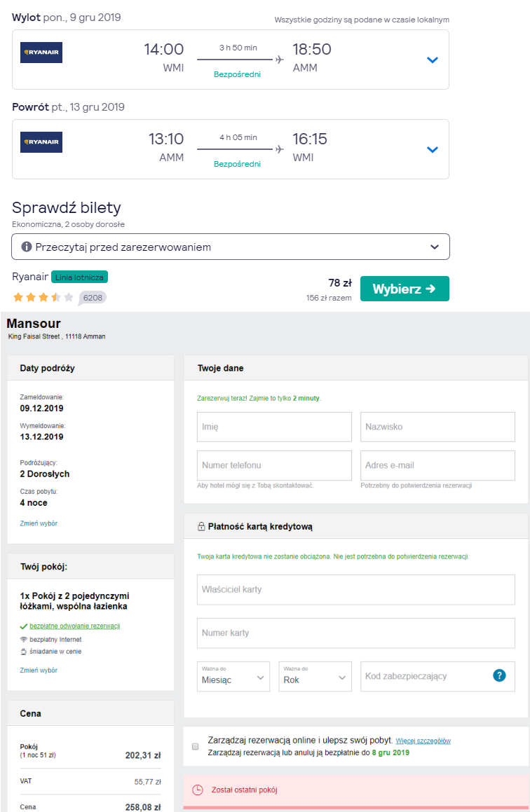Expand outbound flight details chevron
The image size is (530, 812).
[x=432, y=60]
